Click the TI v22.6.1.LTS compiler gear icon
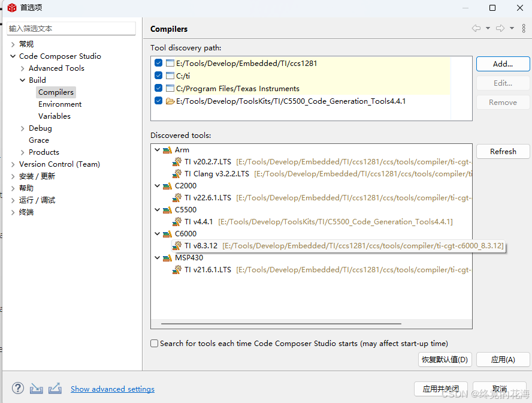 177,198
